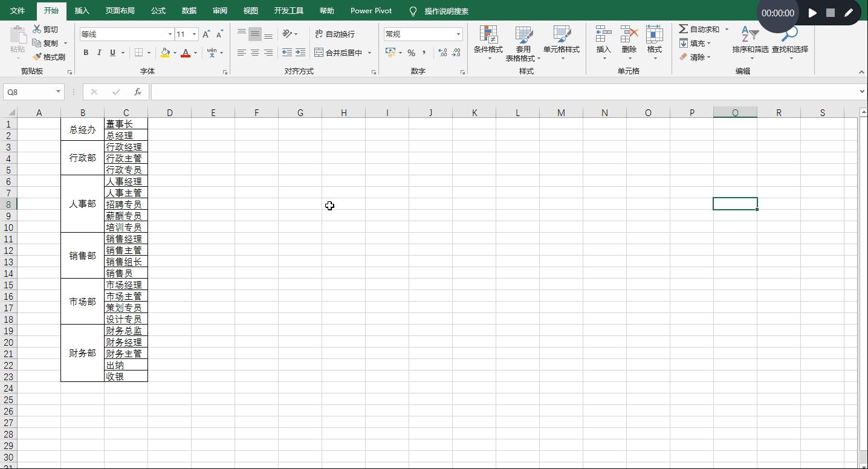Toggle Italic formatting
This screenshot has width=868, height=469.
[x=99, y=53]
